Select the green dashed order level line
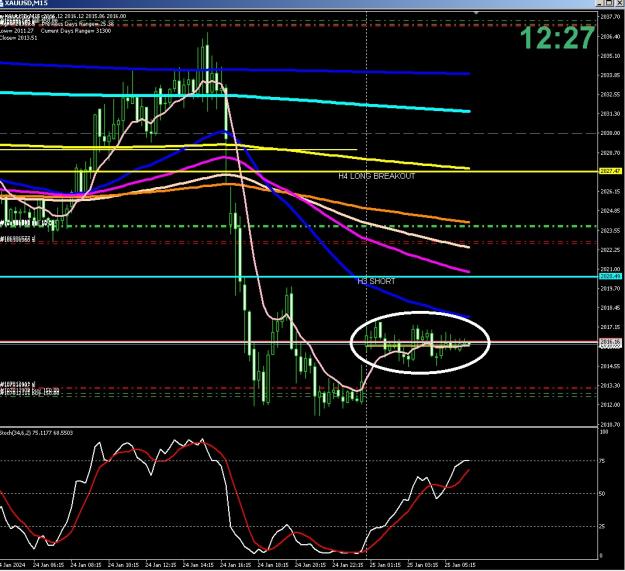Image resolution: width=625 pixels, height=571 pixels. tap(299, 226)
